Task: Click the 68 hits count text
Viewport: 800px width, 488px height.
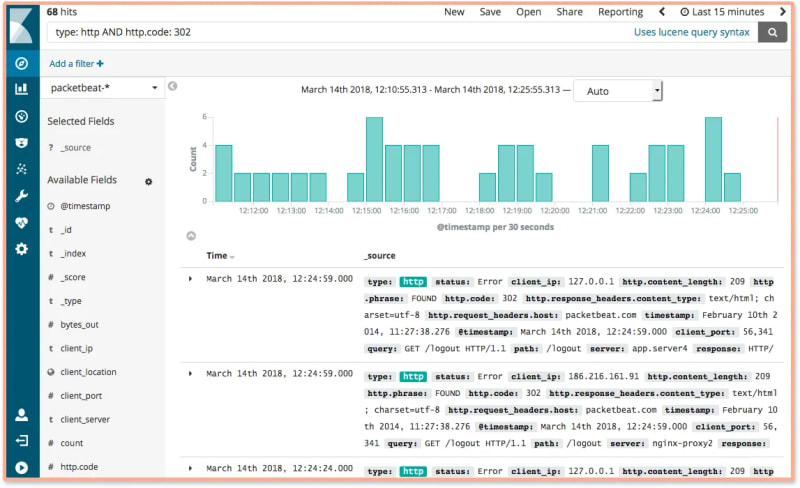Action: click(62, 12)
